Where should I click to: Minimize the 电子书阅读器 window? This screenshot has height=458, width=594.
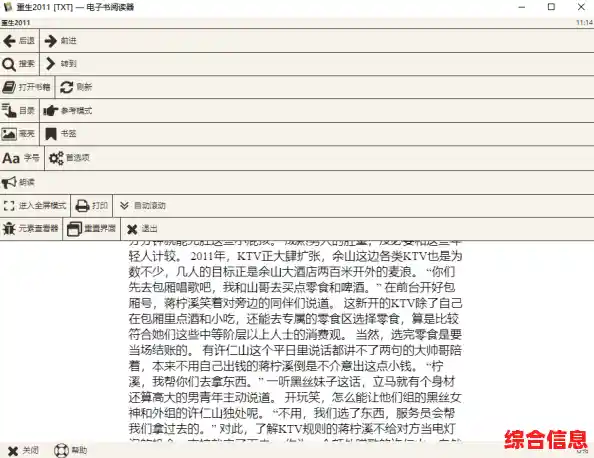(522, 7)
